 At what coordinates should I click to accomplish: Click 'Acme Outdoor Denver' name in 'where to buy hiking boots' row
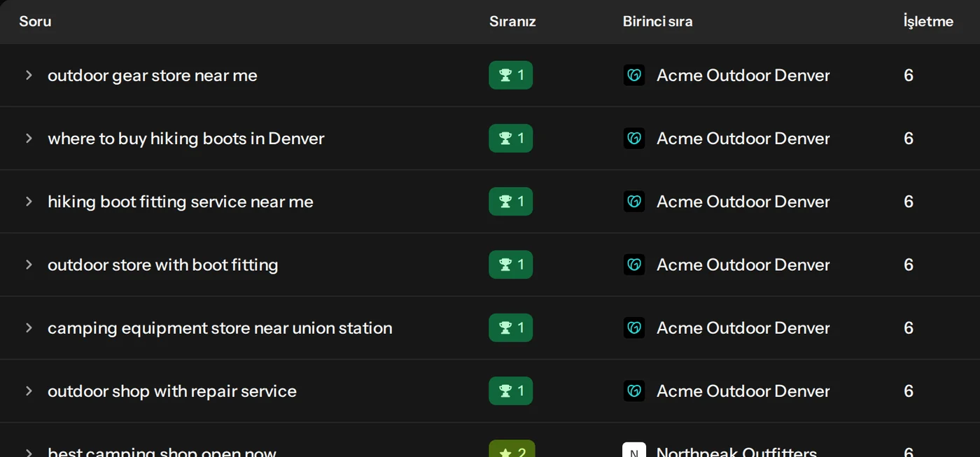pyautogui.click(x=743, y=139)
